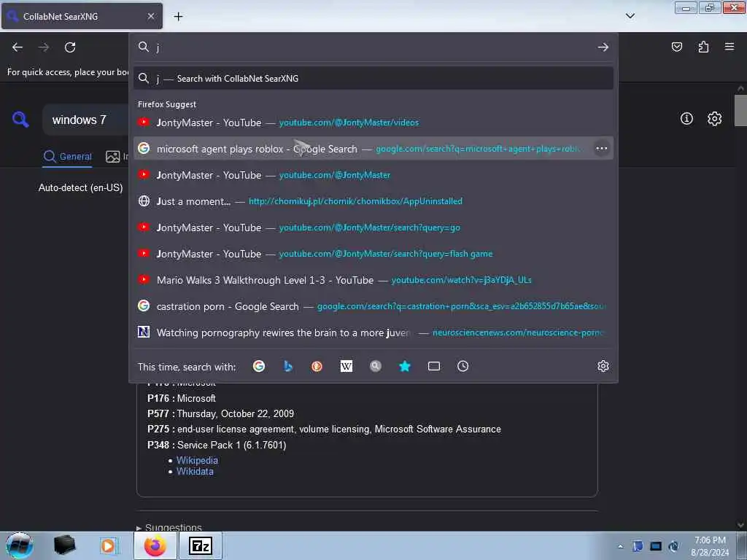Expand the Suggestions section
This screenshot has height=560, width=747.
(169, 527)
